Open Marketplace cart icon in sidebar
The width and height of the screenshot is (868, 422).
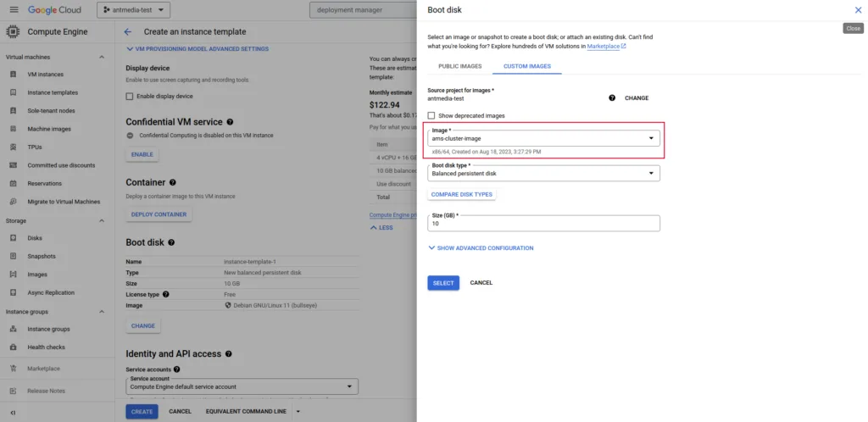click(14, 369)
